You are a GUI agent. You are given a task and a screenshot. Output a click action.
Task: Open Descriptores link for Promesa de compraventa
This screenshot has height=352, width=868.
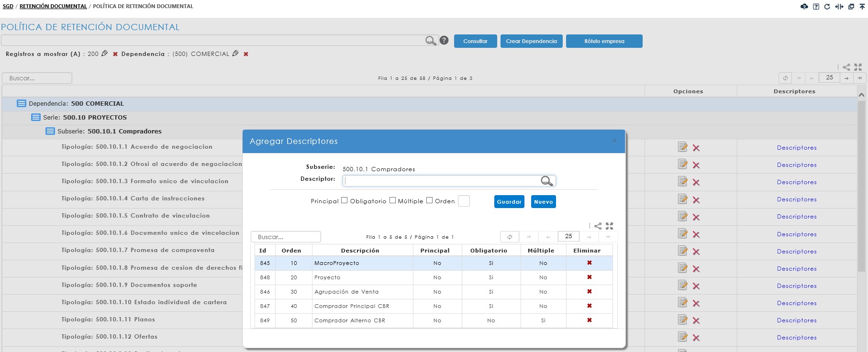pyautogui.click(x=797, y=252)
